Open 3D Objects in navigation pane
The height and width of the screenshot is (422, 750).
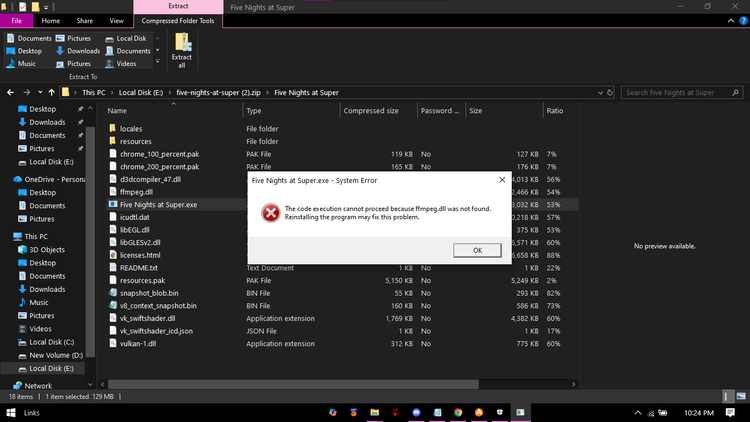(41, 250)
